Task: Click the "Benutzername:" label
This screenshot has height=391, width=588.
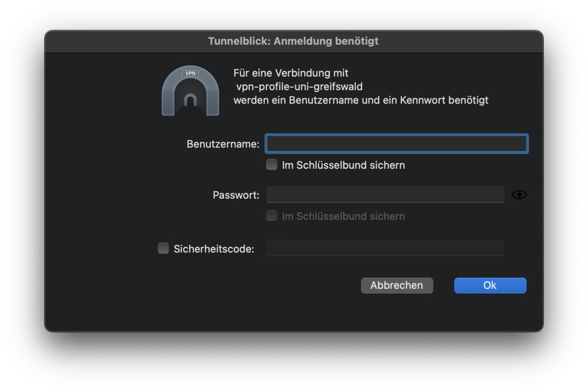Action: (x=223, y=144)
